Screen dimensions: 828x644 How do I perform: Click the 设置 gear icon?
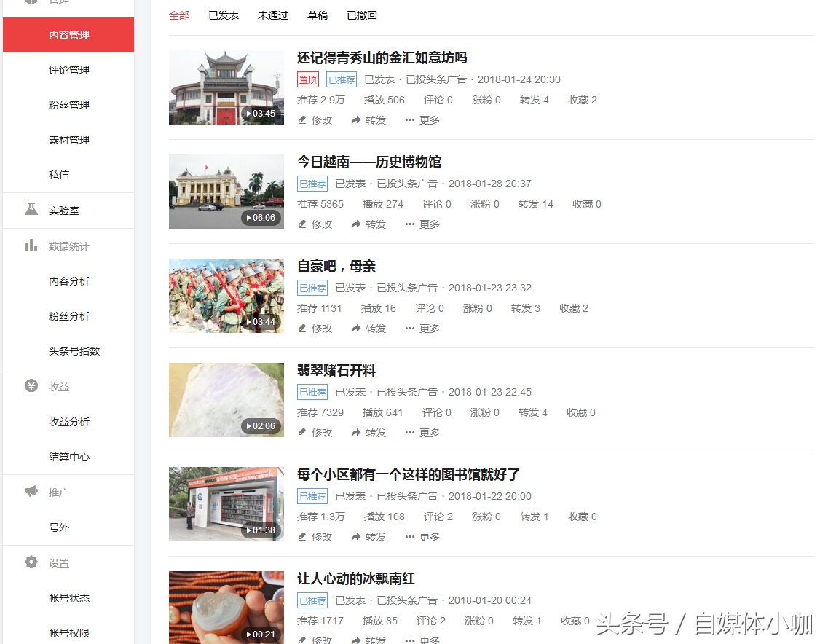pyautogui.click(x=31, y=562)
